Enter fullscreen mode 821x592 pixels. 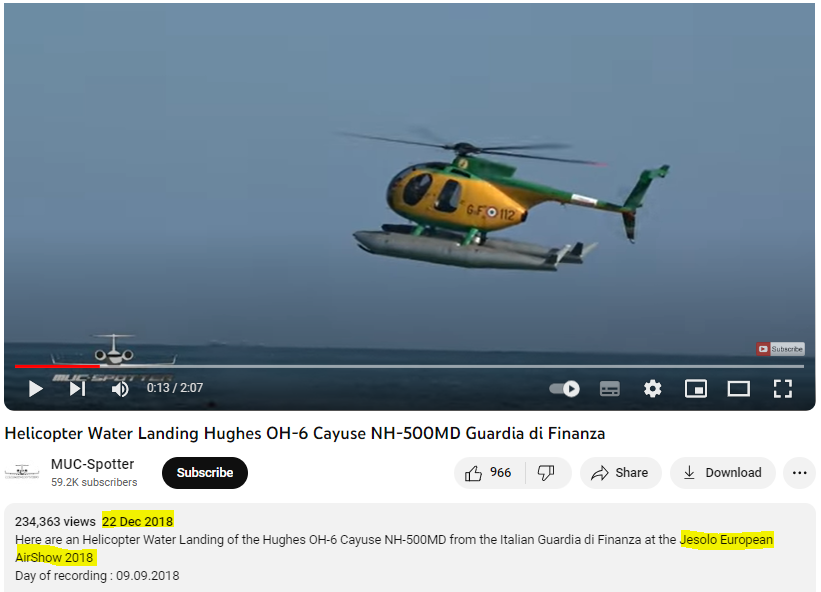pos(783,388)
